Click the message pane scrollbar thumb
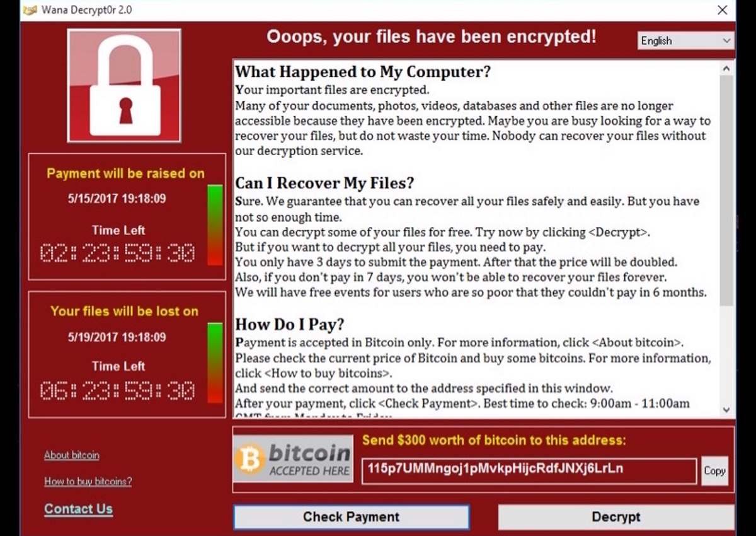The image size is (756, 536). 726,190
